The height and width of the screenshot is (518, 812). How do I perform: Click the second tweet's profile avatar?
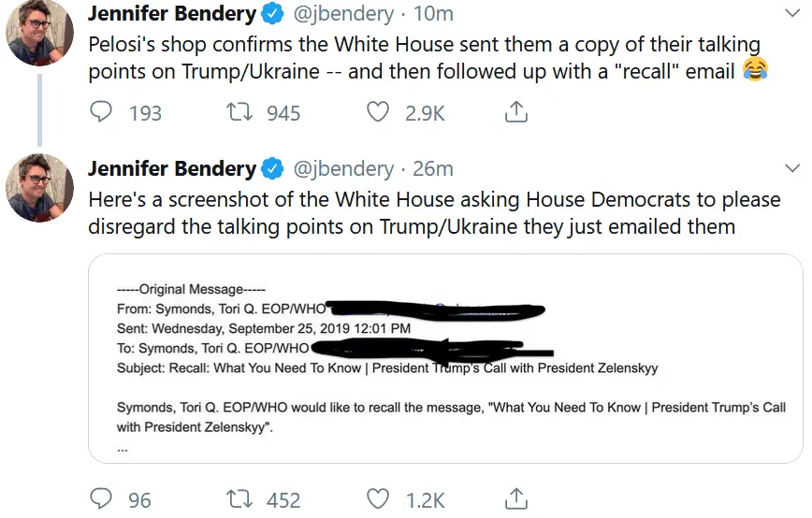[39, 188]
